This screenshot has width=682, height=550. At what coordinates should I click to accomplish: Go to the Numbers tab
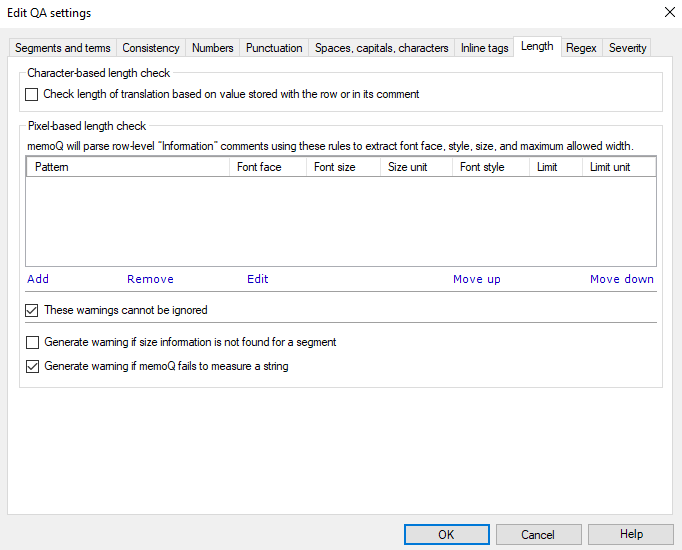[213, 48]
